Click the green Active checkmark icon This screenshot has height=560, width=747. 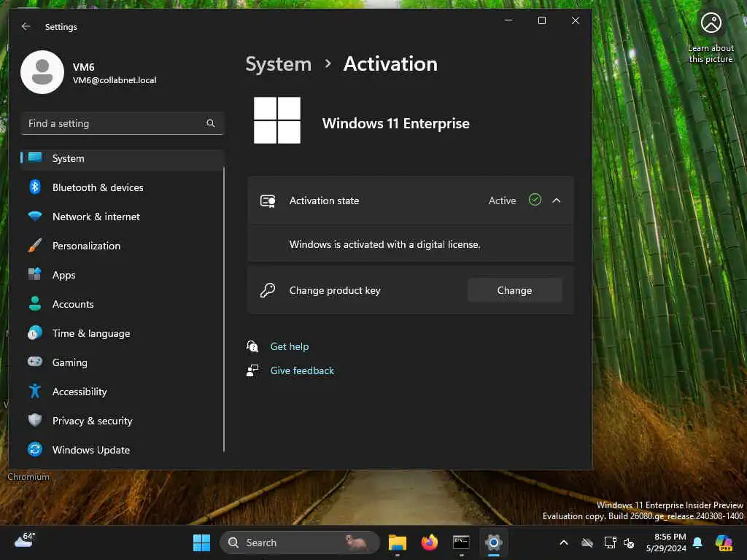pos(535,200)
